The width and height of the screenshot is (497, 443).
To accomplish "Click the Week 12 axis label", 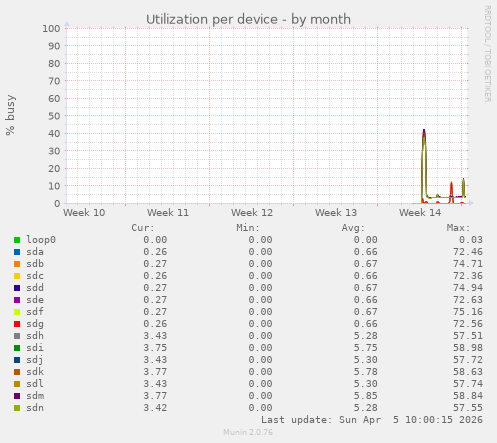I will pyautogui.click(x=252, y=213).
